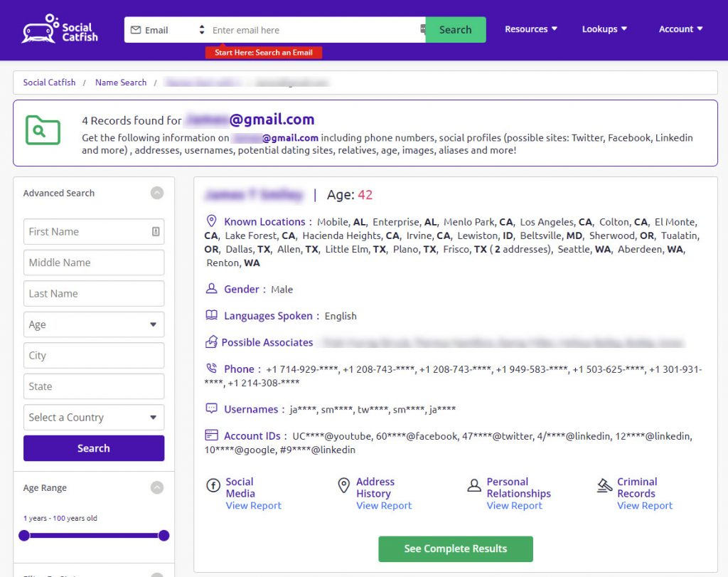Click the City input field
This screenshot has height=577, width=728.
click(x=94, y=356)
